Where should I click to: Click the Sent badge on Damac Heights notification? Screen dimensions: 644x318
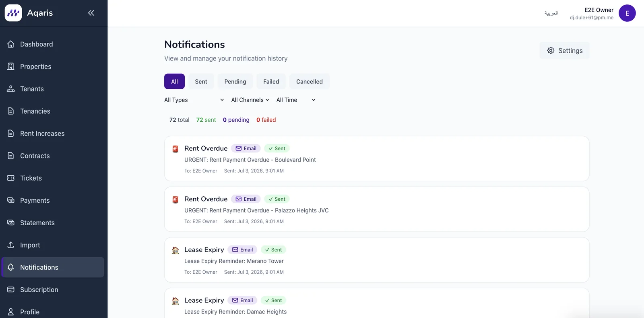coord(273,300)
